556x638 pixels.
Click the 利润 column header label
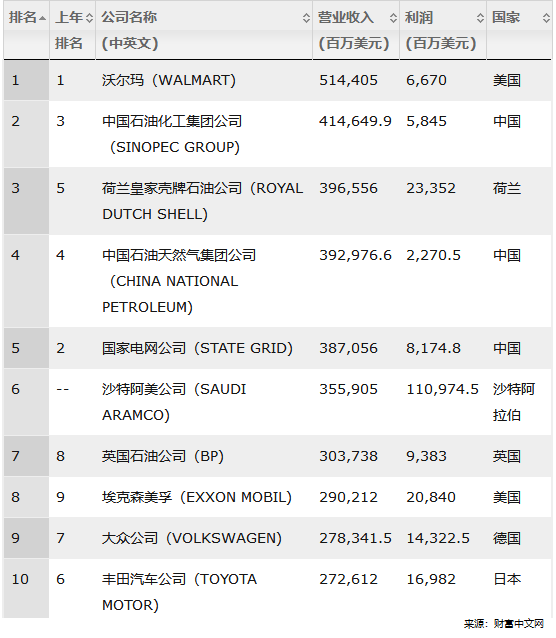(419, 17)
